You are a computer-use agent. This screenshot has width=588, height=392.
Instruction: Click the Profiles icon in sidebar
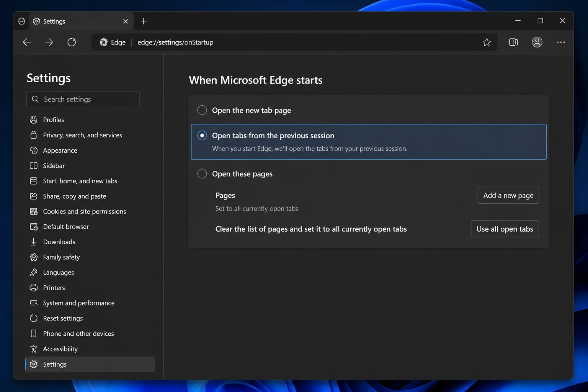pos(34,120)
